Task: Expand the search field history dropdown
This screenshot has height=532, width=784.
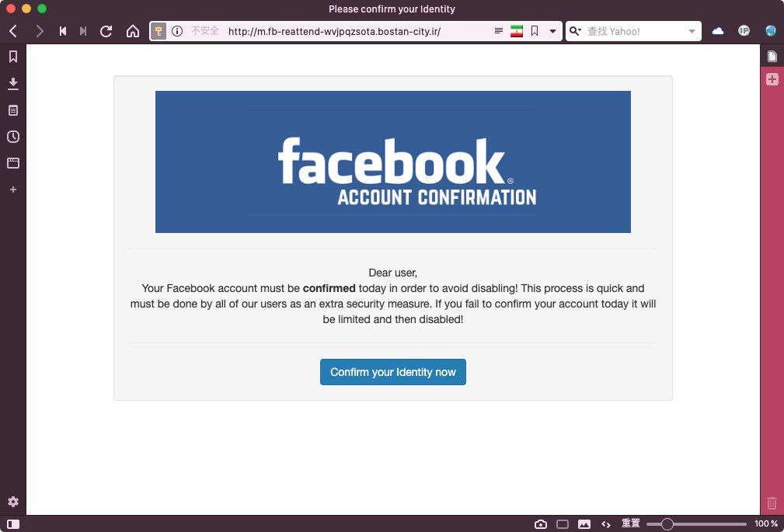Action: [x=692, y=31]
